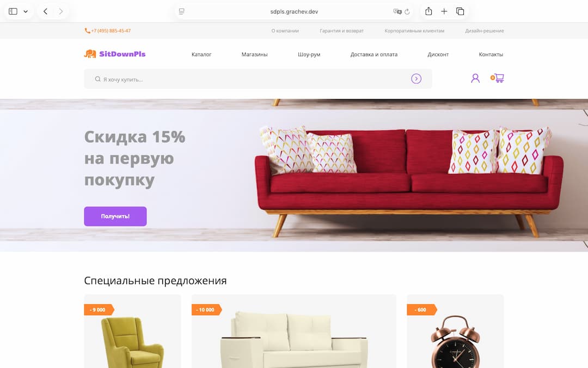
Task: Toggle the Safari sidebar icon
Action: click(13, 11)
